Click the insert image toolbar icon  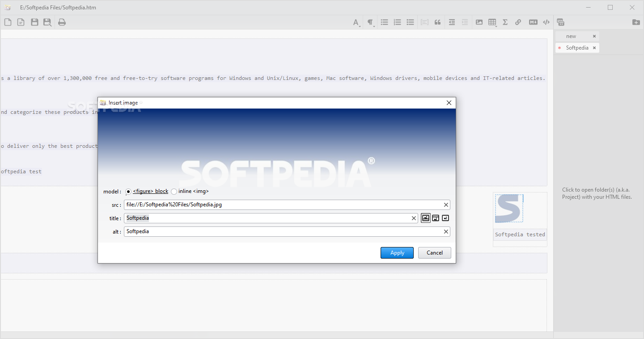pyautogui.click(x=479, y=22)
